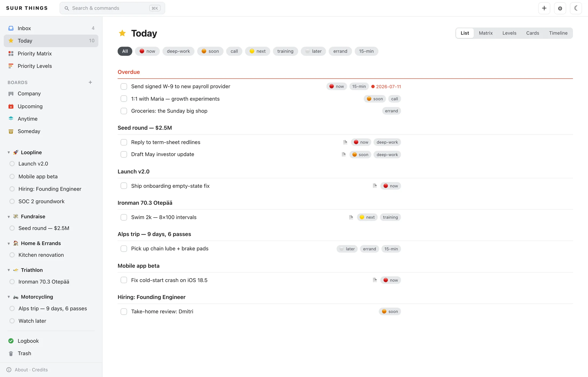The height and width of the screenshot is (377, 588).
Task: Check off Take-home review: Dmitri
Action: point(124,311)
